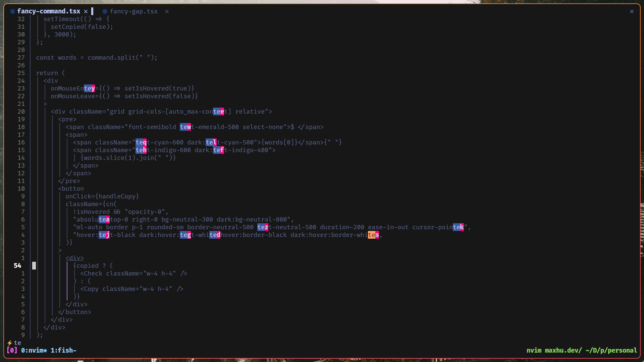This screenshot has height=362, width=644.
Task: Click the tmux session indicator [0]
Action: tap(12, 350)
